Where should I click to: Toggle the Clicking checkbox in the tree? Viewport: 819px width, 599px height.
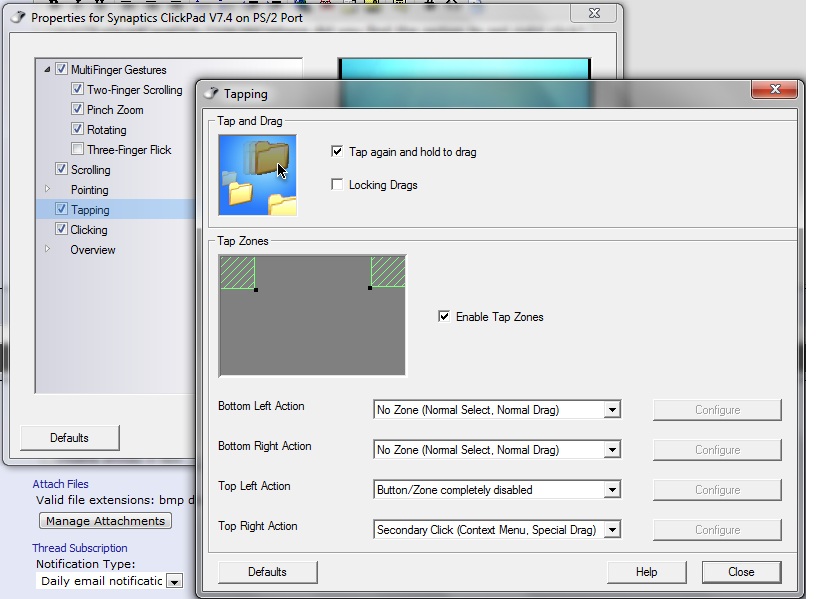62,229
